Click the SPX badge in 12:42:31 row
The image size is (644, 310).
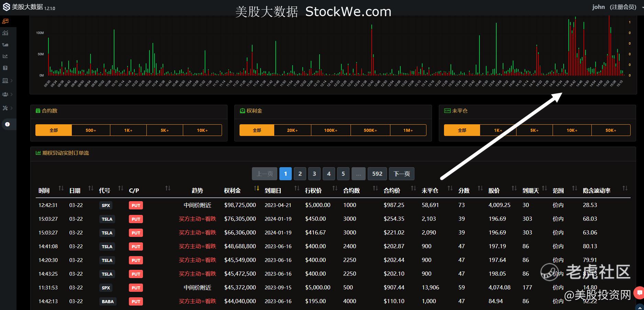click(x=106, y=205)
